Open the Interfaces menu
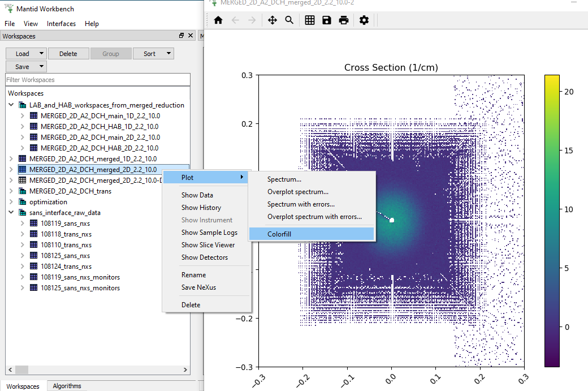Image resolution: width=588 pixels, height=391 pixels. [61, 24]
